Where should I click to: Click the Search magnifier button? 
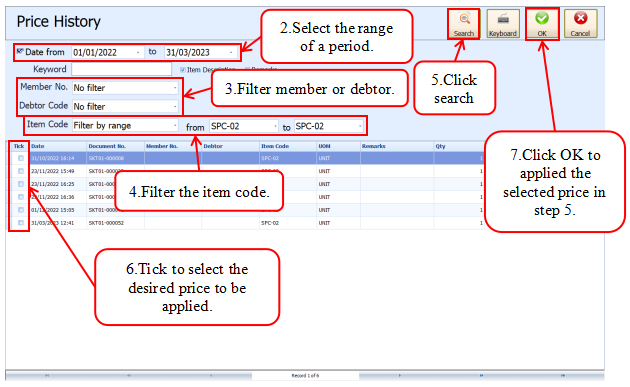(464, 24)
